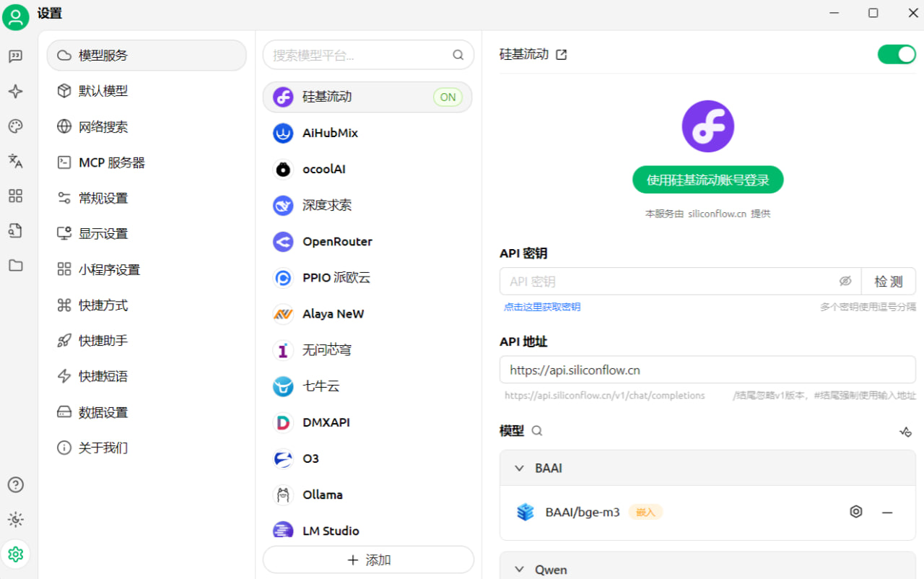924x579 pixels.
Task: Select the DMXAPI provider
Action: [367, 422]
